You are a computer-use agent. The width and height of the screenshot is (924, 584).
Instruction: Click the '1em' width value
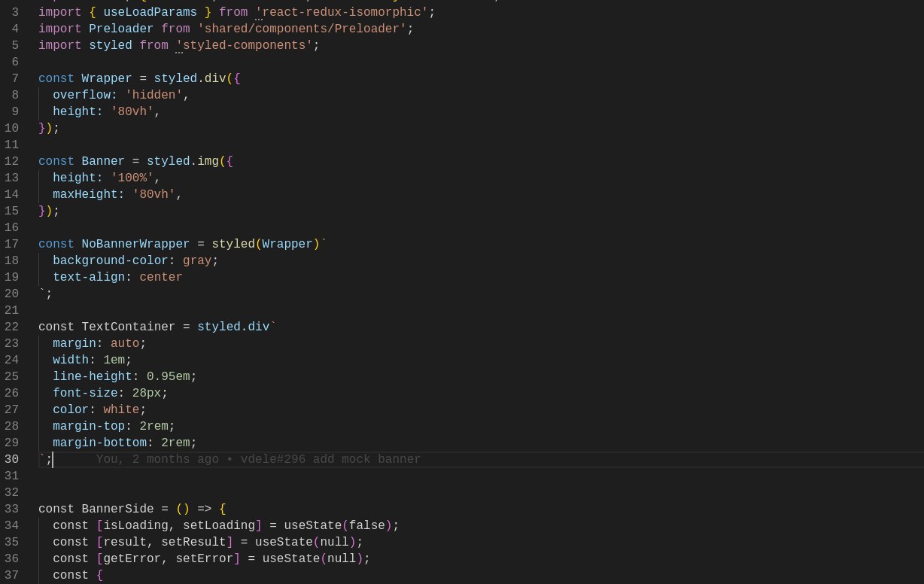114,360
